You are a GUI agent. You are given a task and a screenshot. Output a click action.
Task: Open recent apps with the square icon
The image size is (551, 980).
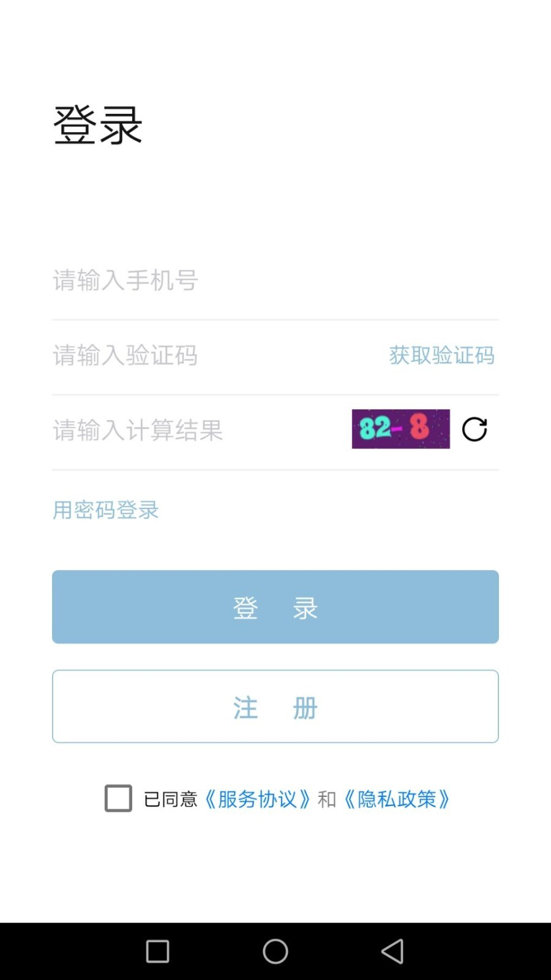coord(158,951)
